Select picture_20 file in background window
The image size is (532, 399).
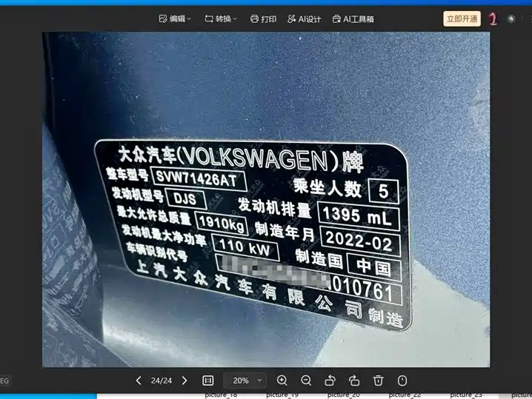[x=344, y=395]
